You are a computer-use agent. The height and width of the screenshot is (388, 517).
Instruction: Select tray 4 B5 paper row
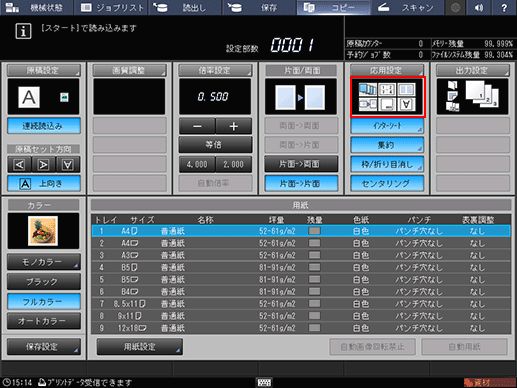(x=301, y=267)
